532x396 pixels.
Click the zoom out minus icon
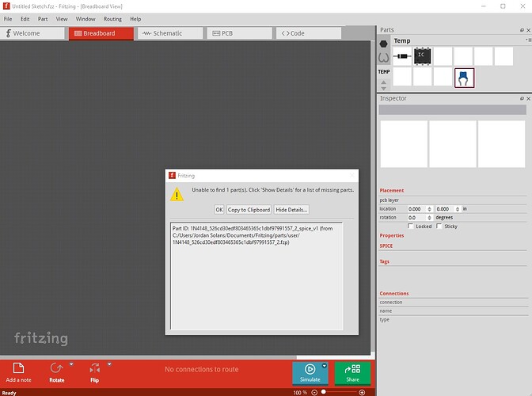click(x=314, y=393)
